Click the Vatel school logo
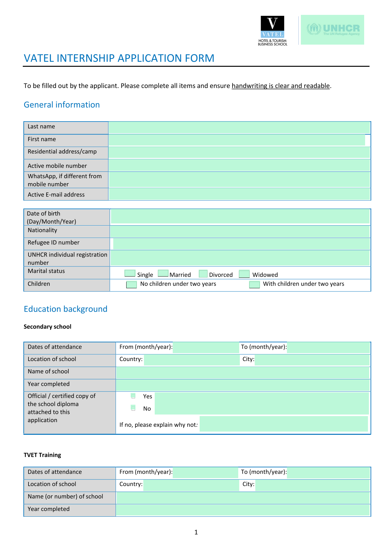 coord(272,31)
